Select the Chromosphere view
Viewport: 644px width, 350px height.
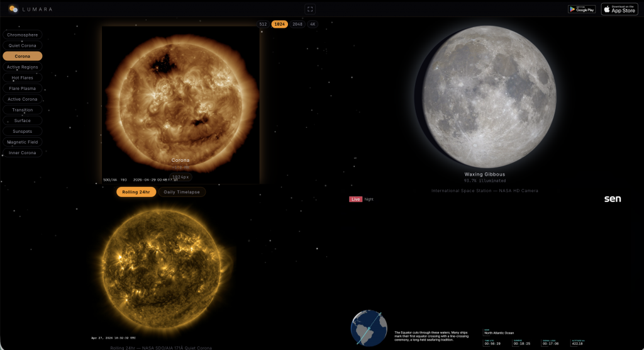(23, 35)
